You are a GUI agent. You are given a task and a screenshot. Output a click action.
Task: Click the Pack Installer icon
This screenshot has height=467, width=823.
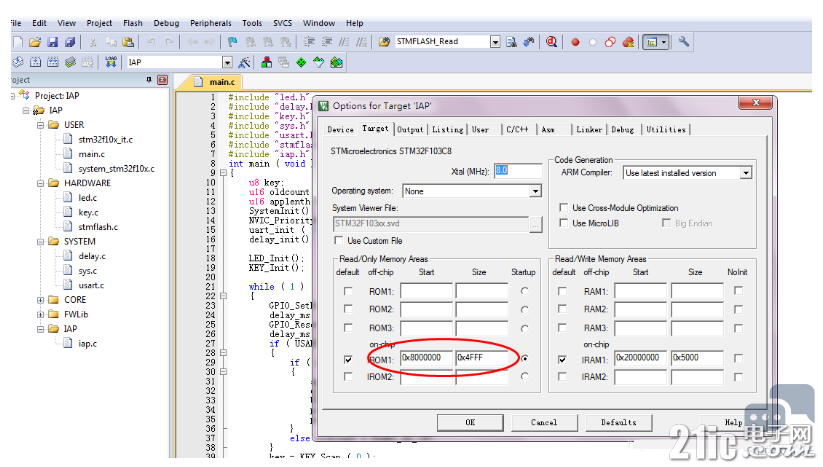coord(336,62)
